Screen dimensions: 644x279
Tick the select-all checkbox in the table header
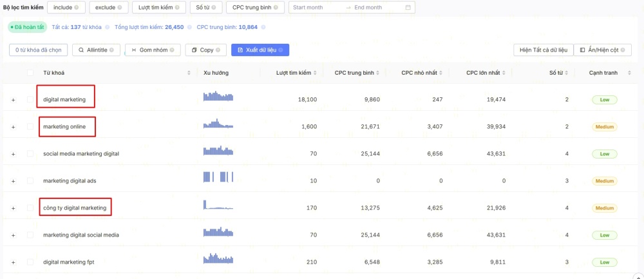(30, 73)
